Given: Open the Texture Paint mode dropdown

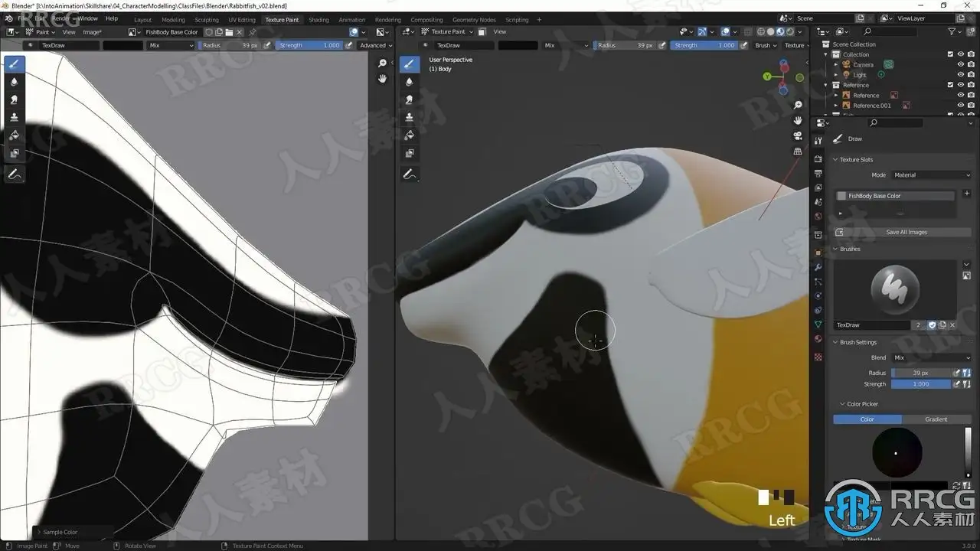Looking at the screenshot, I should (x=447, y=32).
